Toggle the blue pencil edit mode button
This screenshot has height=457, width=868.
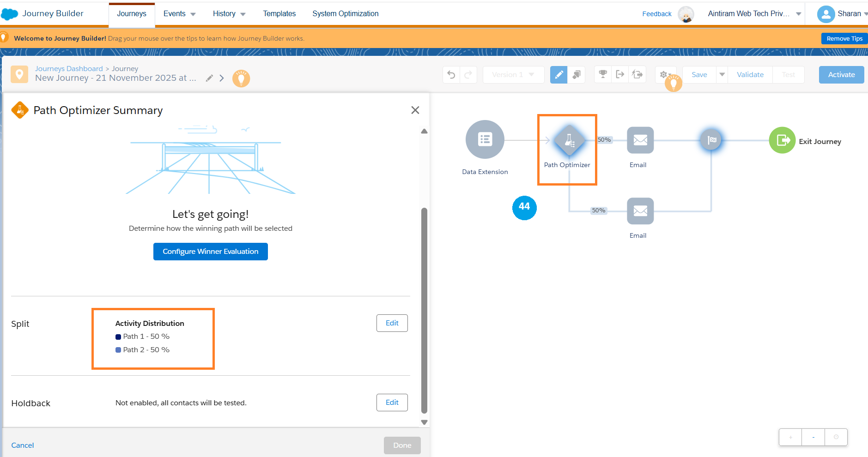pyautogui.click(x=558, y=75)
